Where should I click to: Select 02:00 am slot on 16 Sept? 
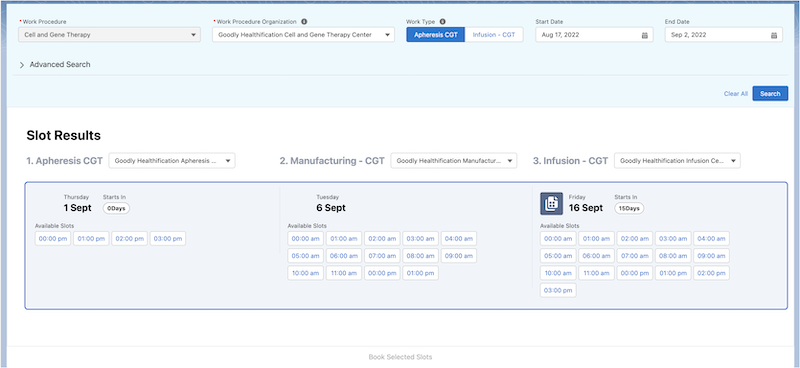point(635,238)
